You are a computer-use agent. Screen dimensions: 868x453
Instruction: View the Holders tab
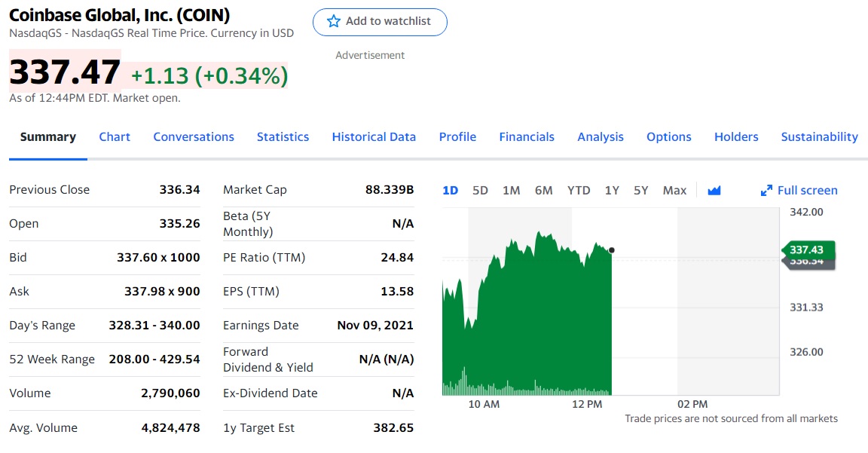pyautogui.click(x=736, y=136)
